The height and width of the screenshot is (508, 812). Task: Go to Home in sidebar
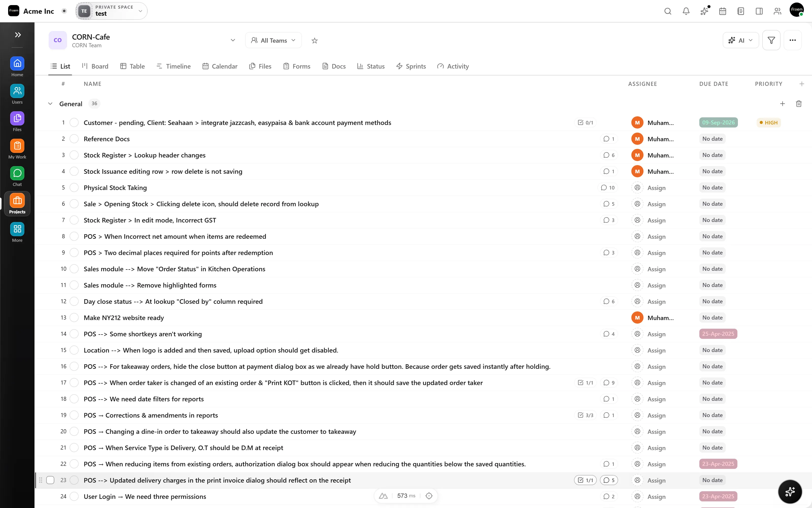click(17, 67)
